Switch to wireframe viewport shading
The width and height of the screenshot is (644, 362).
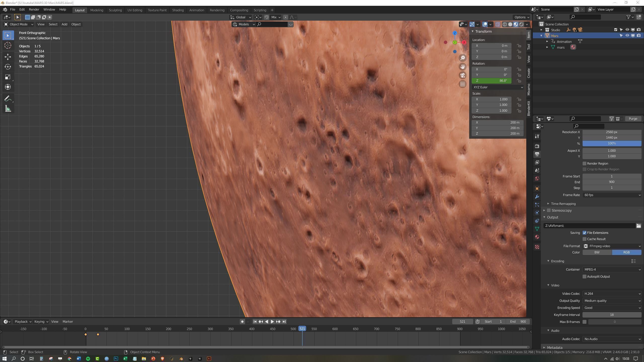[x=505, y=24]
